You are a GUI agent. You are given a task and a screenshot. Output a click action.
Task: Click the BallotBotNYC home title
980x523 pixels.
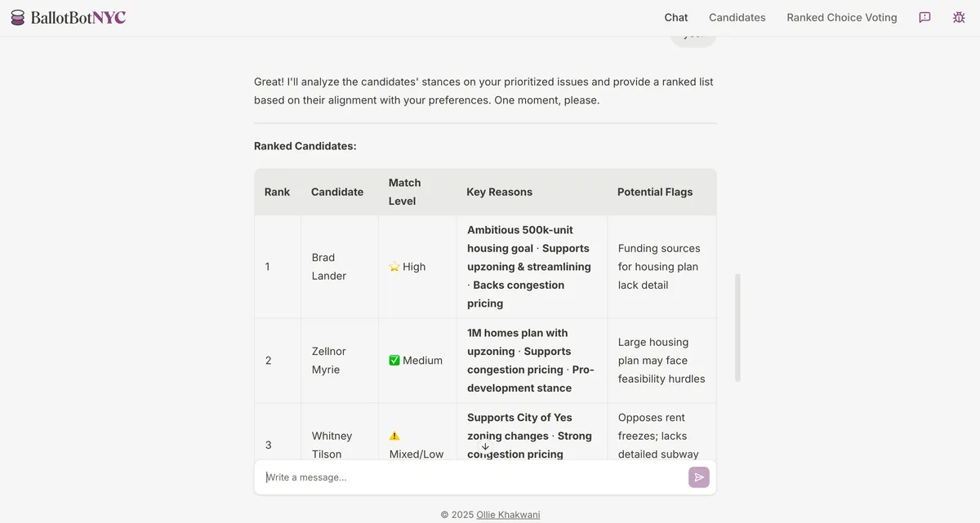coord(78,17)
